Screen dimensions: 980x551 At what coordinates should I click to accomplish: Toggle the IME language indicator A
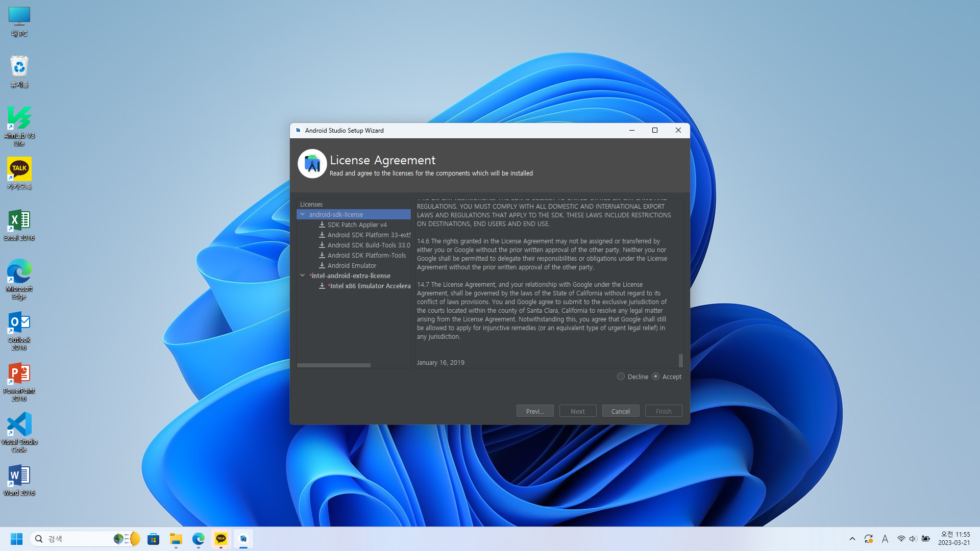point(885,539)
